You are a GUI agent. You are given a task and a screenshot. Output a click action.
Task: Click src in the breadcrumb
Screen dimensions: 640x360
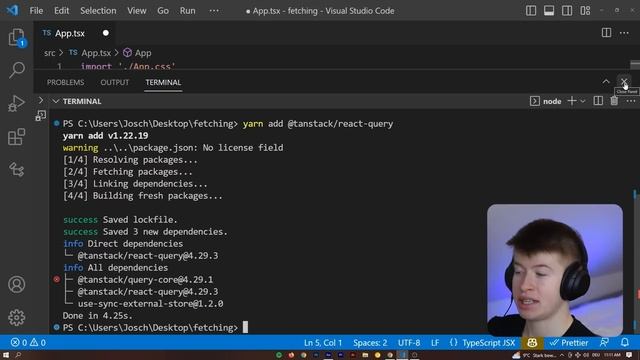(x=49, y=53)
